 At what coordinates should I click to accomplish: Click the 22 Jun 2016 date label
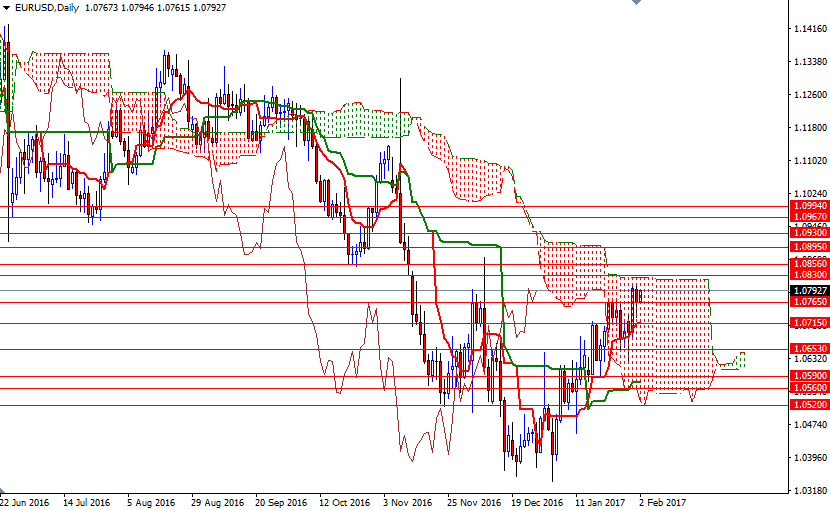24,502
